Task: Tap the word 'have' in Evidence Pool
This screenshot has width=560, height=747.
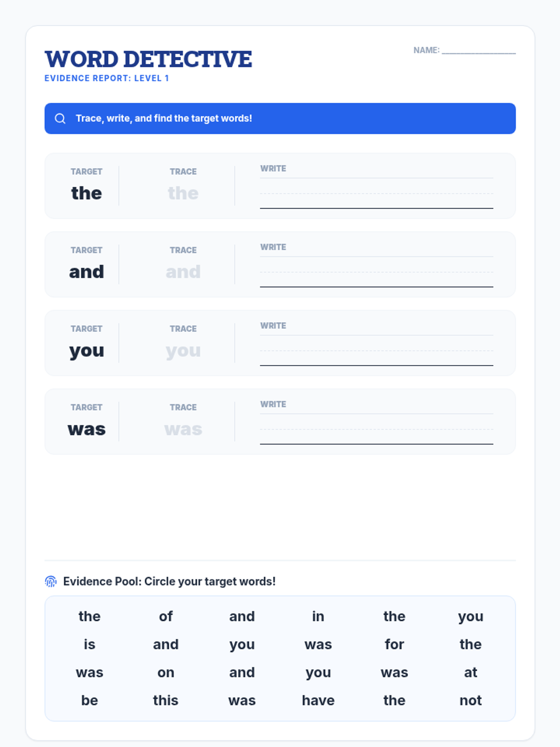Action: (318, 700)
